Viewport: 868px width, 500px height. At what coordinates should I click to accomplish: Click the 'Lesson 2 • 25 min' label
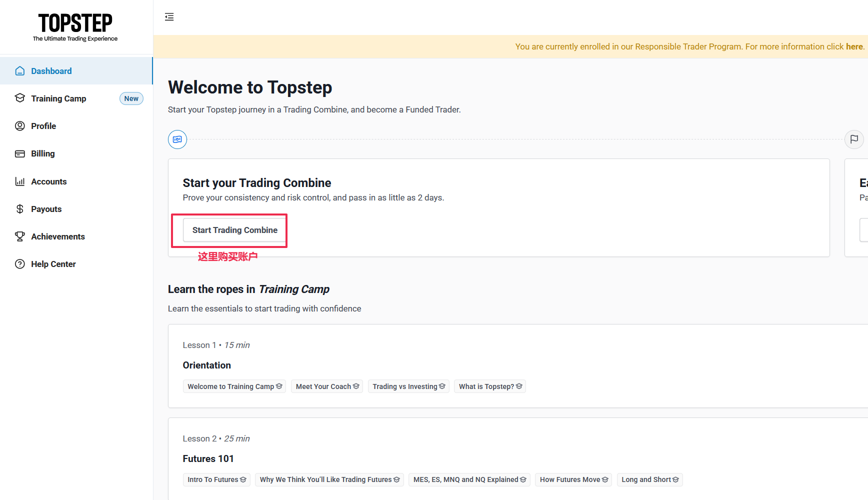(216, 438)
